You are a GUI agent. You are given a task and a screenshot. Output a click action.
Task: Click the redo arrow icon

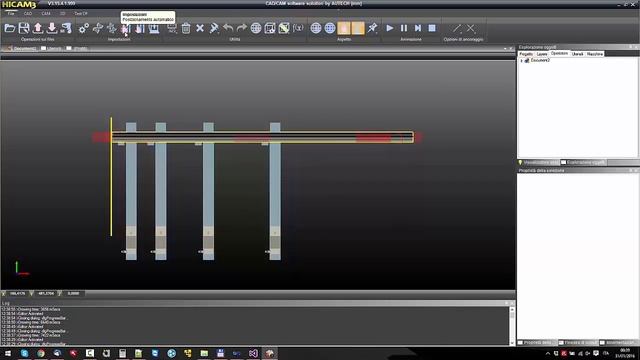[x=242, y=28]
